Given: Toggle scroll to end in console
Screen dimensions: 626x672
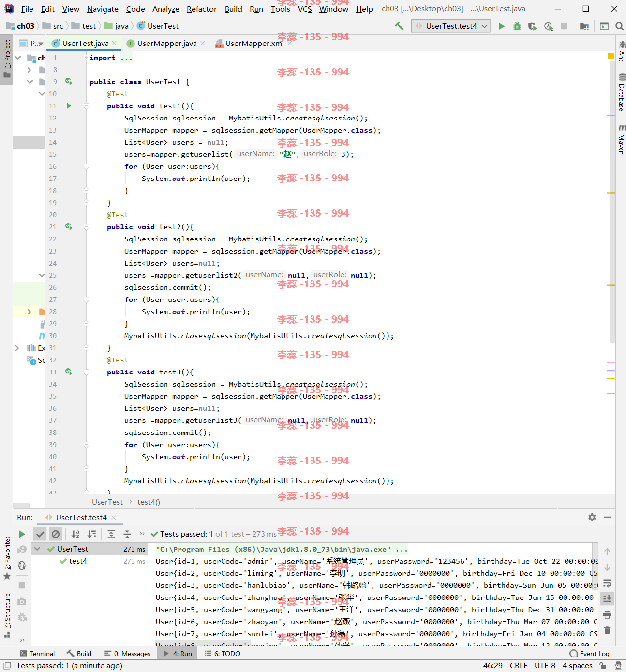Looking at the screenshot, I should [607, 598].
